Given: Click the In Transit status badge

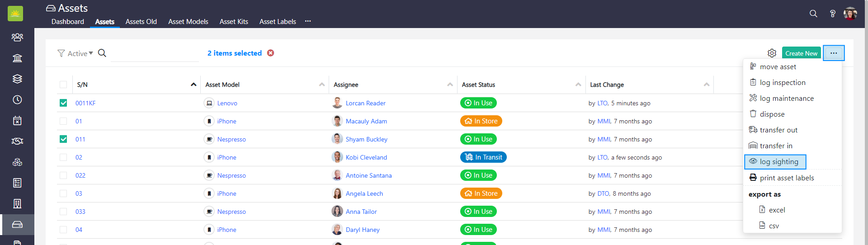Looking at the screenshot, I should click(483, 157).
